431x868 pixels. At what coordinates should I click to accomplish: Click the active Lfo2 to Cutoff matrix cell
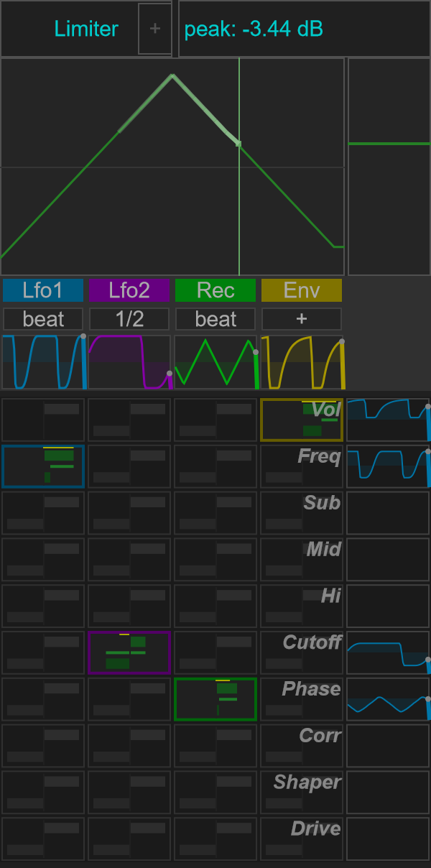(x=129, y=652)
